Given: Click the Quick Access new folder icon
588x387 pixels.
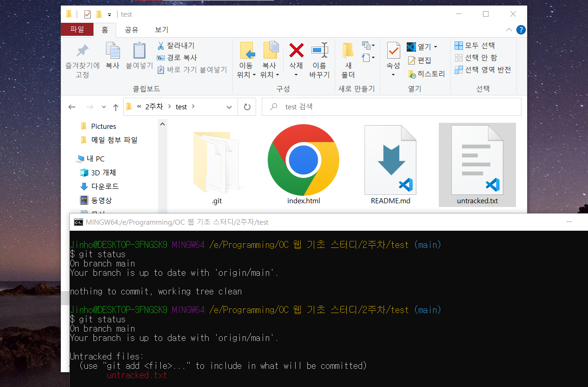Looking at the screenshot, I should pyautogui.click(x=99, y=14).
